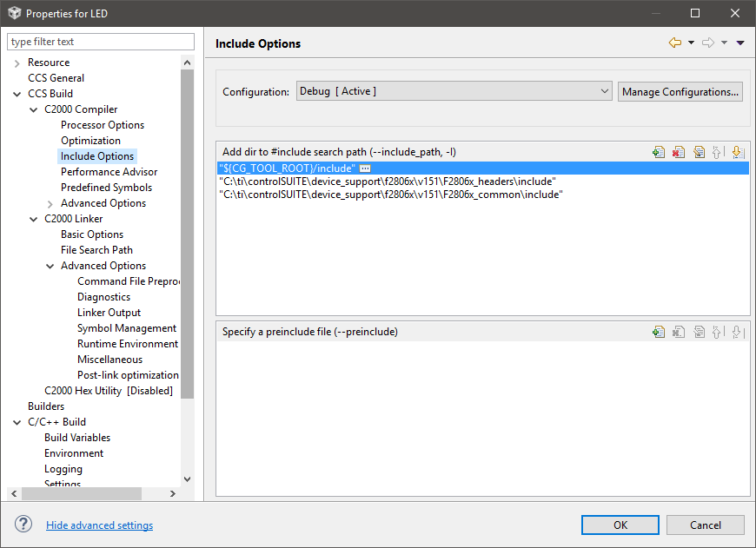Click the browse ellipsis beside CG_TOOL_ROOT path
This screenshot has height=548, width=756.
[365, 168]
